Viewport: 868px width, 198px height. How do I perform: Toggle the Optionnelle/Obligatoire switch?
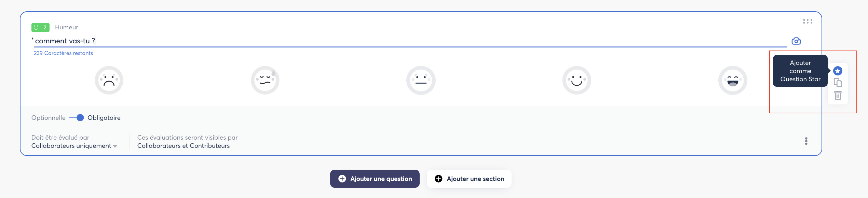pos(77,118)
